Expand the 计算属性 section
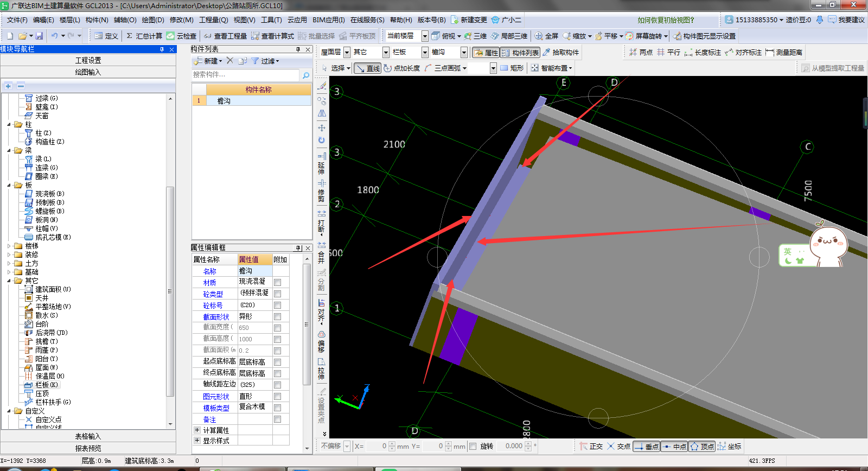This screenshot has height=471, width=868. (197, 430)
